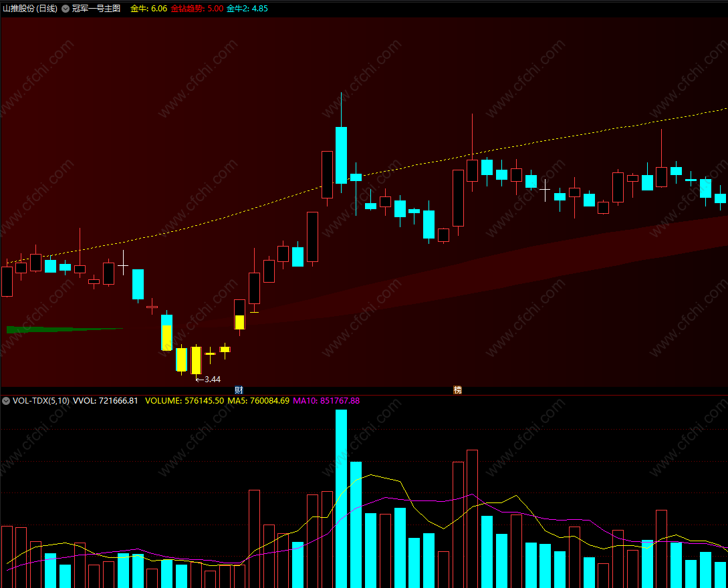The image size is (728, 588).
Task: Click the VVOL: 721666.81 value
Action: (106, 401)
